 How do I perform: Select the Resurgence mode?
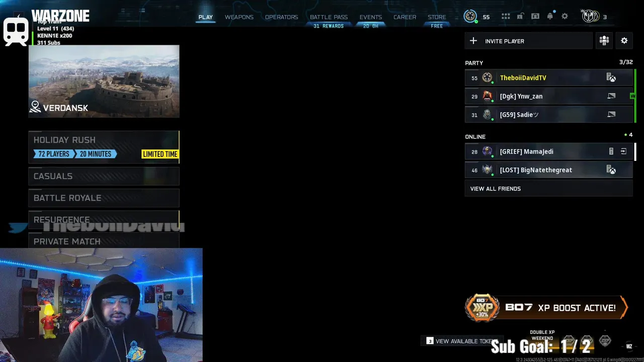(x=104, y=220)
